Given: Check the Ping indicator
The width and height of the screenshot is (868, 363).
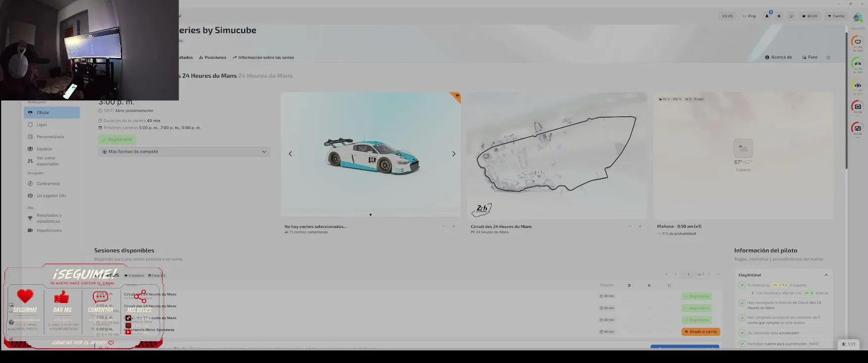Looking at the screenshot, I should pos(749,16).
